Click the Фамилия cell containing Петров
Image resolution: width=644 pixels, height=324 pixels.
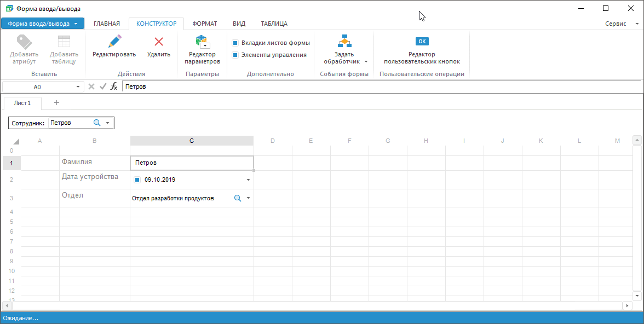192,163
